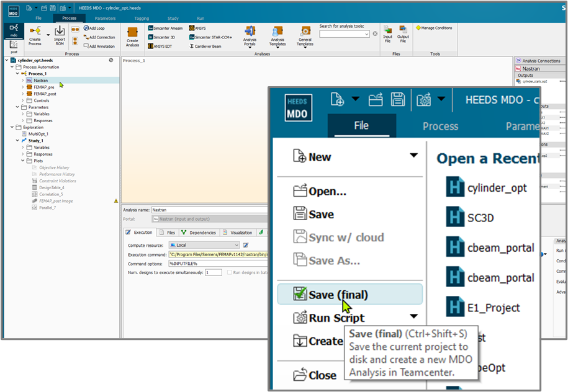Click the Execution command field
The height and width of the screenshot is (392, 568).
(218, 254)
